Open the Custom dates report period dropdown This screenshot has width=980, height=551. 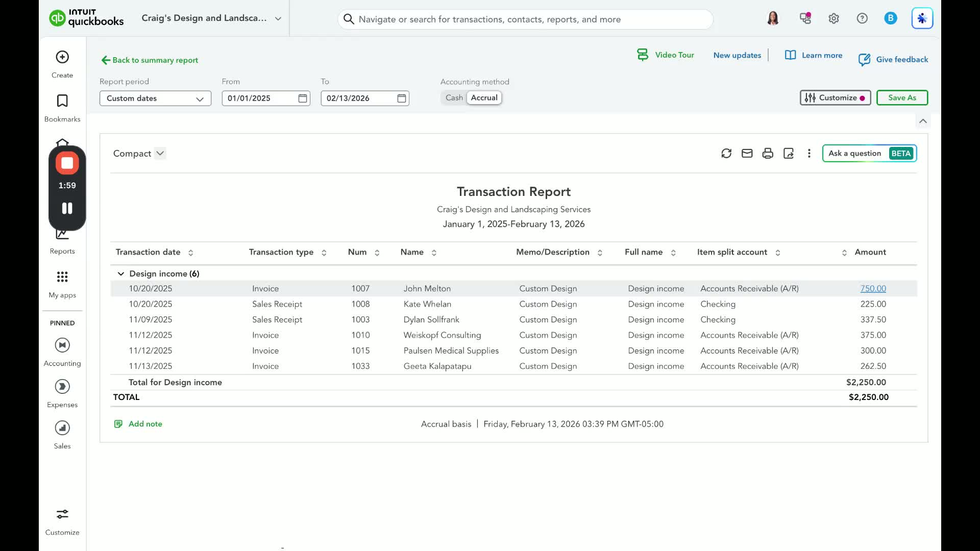tap(155, 98)
